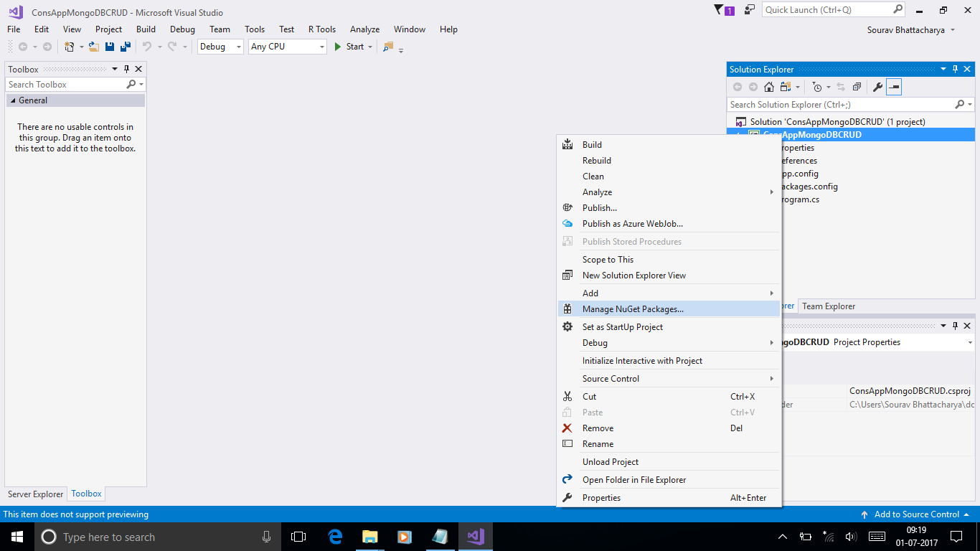The image size is (980, 551).
Task: Open the Properties panel object dropdown
Action: point(970,342)
